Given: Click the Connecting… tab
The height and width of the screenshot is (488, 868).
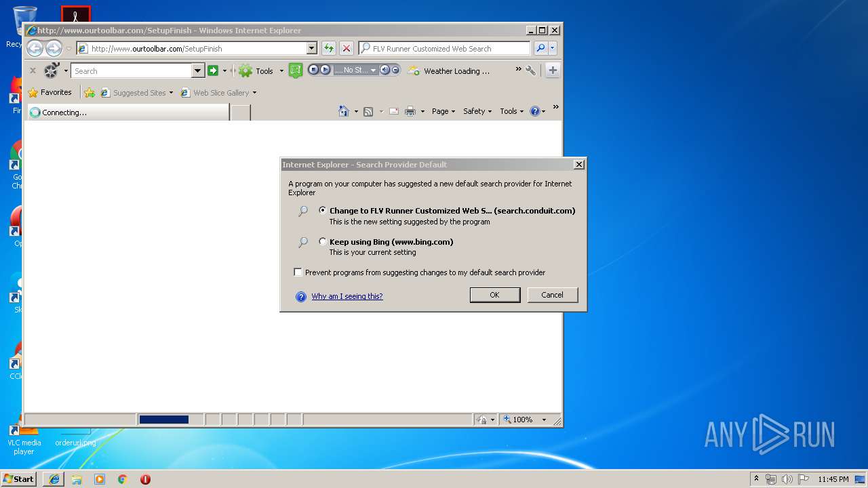Looking at the screenshot, I should point(127,113).
